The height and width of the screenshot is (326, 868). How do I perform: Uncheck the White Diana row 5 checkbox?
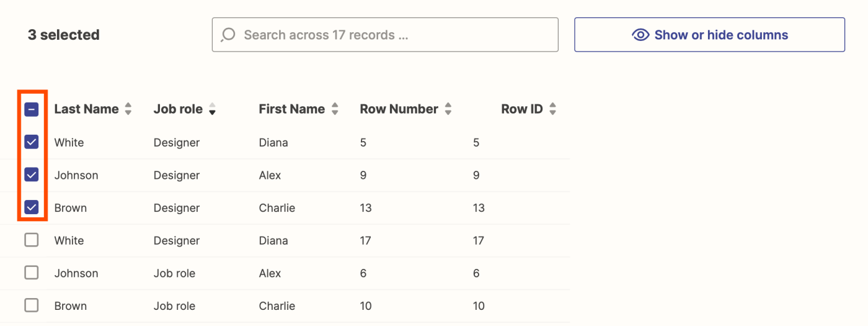[x=32, y=142]
